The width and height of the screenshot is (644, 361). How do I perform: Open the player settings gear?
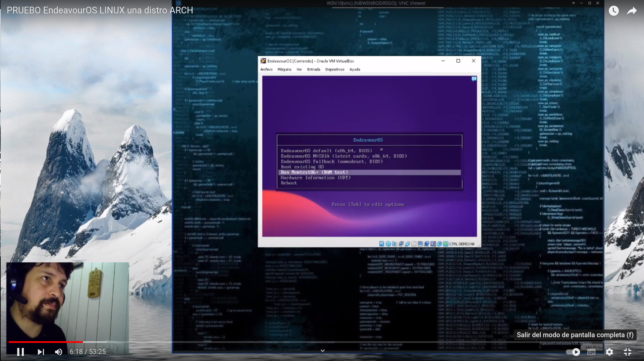pos(609,352)
